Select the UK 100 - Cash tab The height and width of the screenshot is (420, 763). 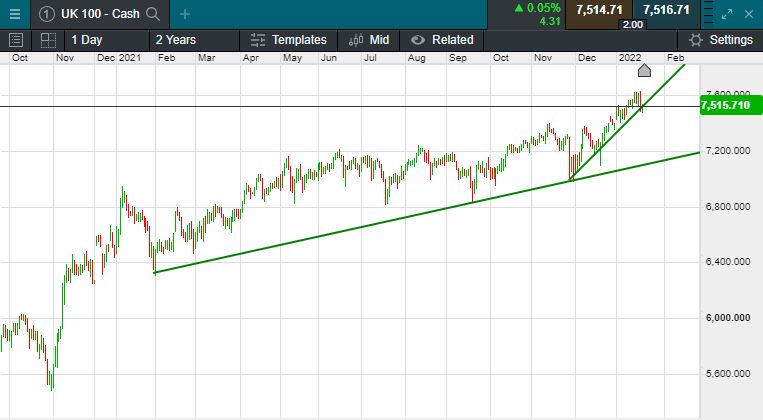pos(101,14)
